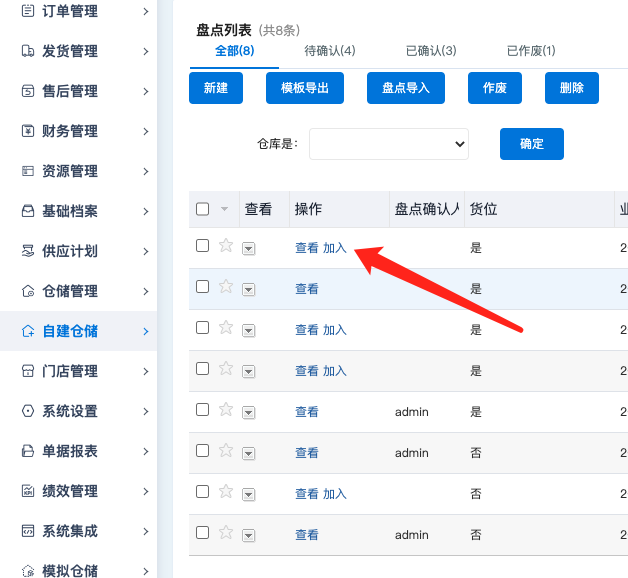Check the third table row's checkbox
The height and width of the screenshot is (578, 628).
pos(202,327)
